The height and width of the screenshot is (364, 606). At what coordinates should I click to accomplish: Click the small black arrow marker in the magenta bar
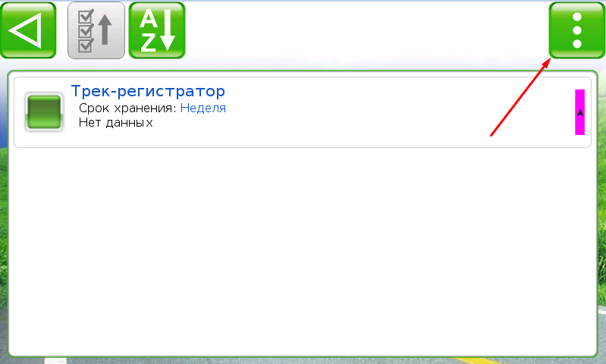click(579, 112)
